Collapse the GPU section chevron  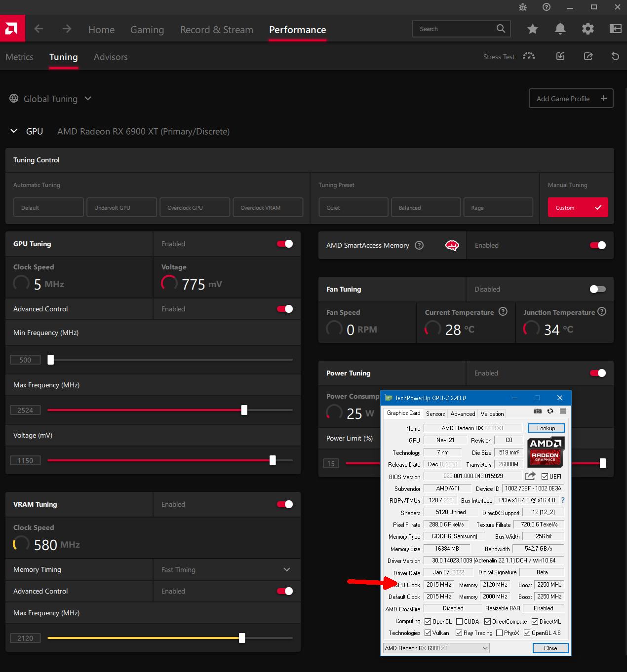click(14, 131)
